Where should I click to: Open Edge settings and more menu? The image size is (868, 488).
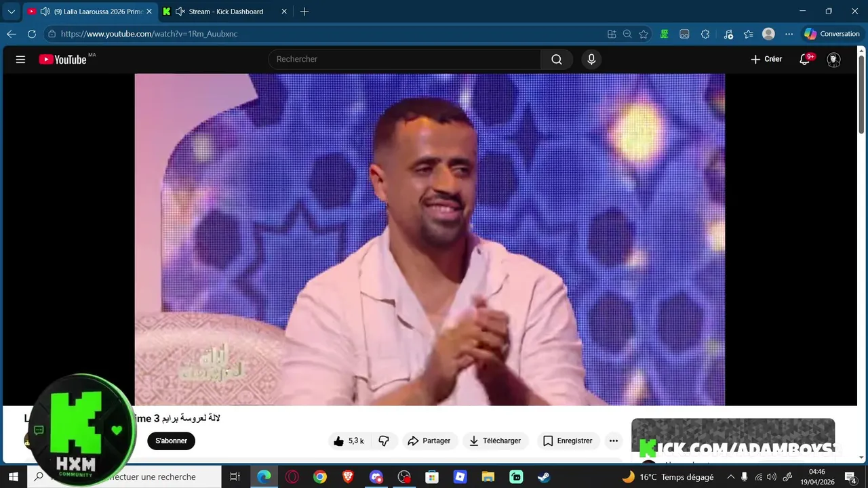[x=789, y=34]
